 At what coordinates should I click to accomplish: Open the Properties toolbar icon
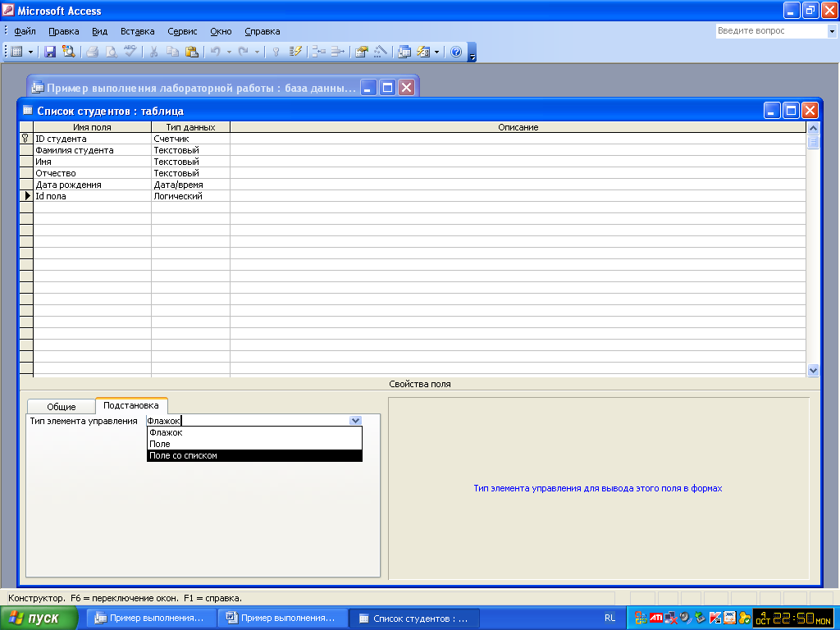point(361,52)
